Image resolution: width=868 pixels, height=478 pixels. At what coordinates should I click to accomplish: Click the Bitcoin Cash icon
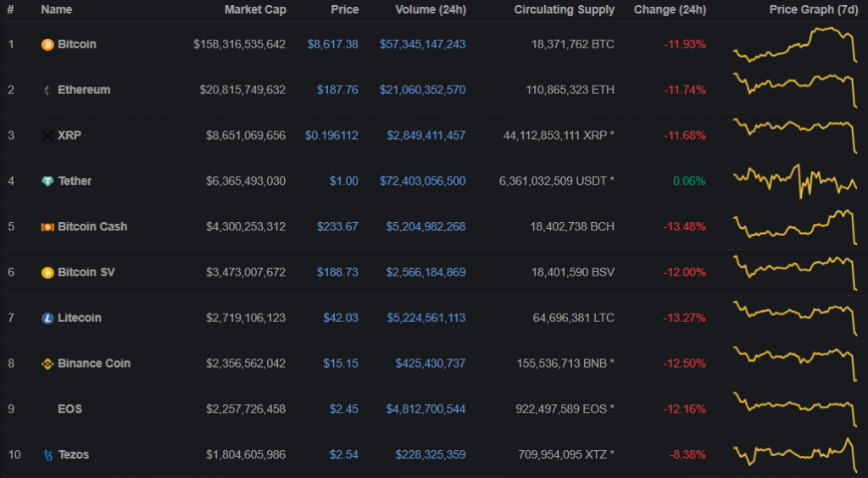[47, 227]
